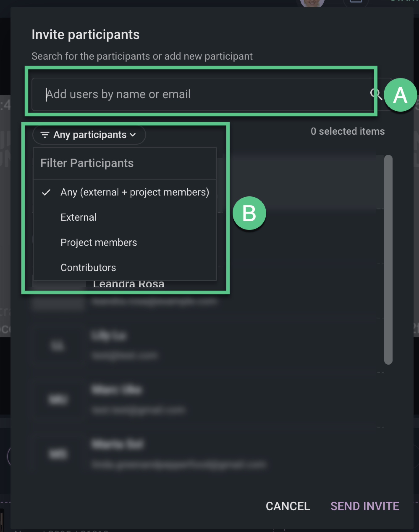Viewport: 419px width, 532px height.
Task: Open the Any participants filter dropdown
Action: tap(89, 135)
